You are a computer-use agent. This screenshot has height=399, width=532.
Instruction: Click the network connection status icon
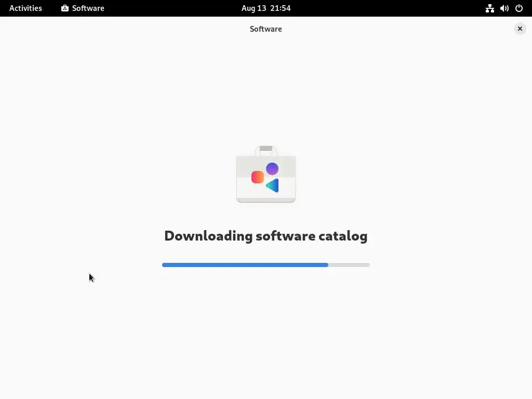pos(489,8)
